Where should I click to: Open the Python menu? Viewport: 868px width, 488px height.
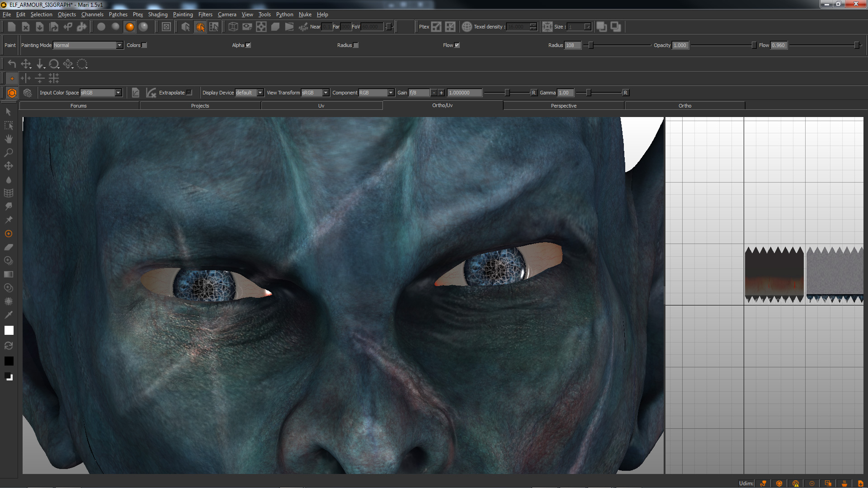(285, 14)
